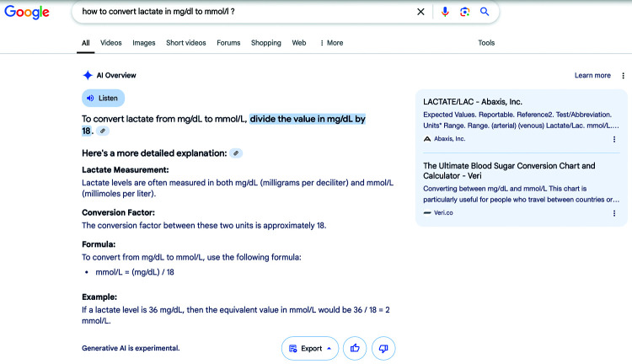This screenshot has height=364, width=632.
Task: Open options for Veri.co source result
Action: click(613, 213)
